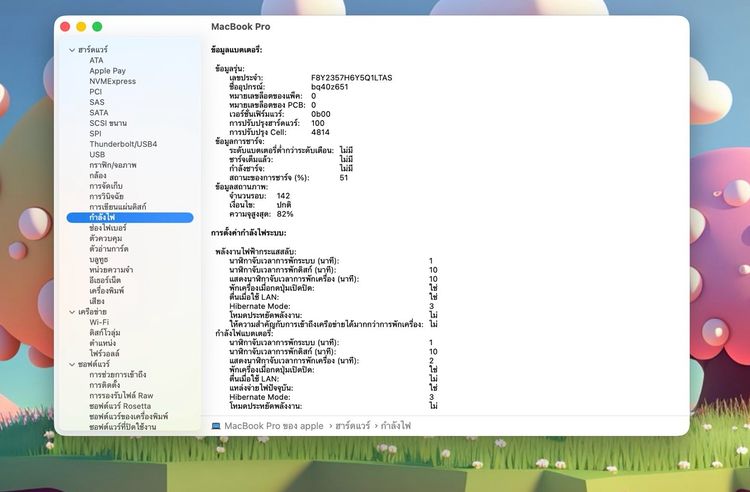Click the Cell revision value 4814
Screen dimensions: 750x492
point(320,132)
